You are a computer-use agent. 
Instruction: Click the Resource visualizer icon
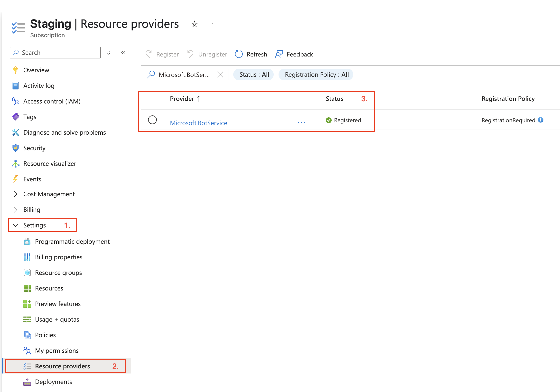(x=15, y=164)
